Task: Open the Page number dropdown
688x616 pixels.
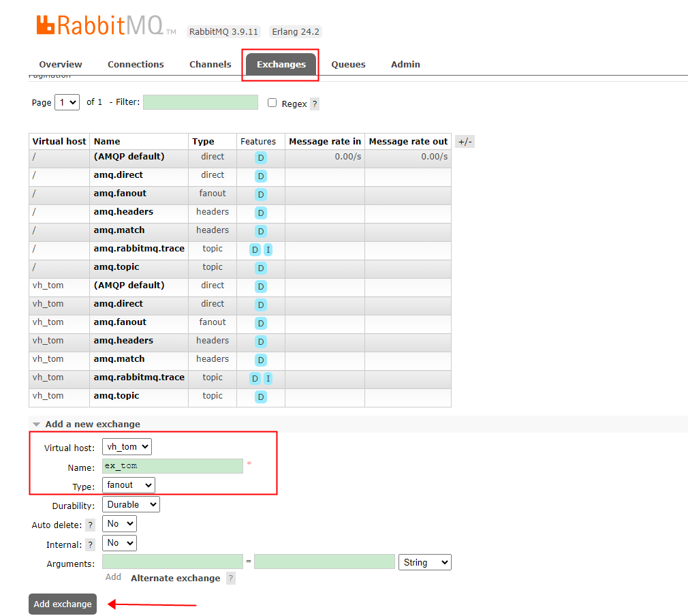Action: pyautogui.click(x=67, y=102)
